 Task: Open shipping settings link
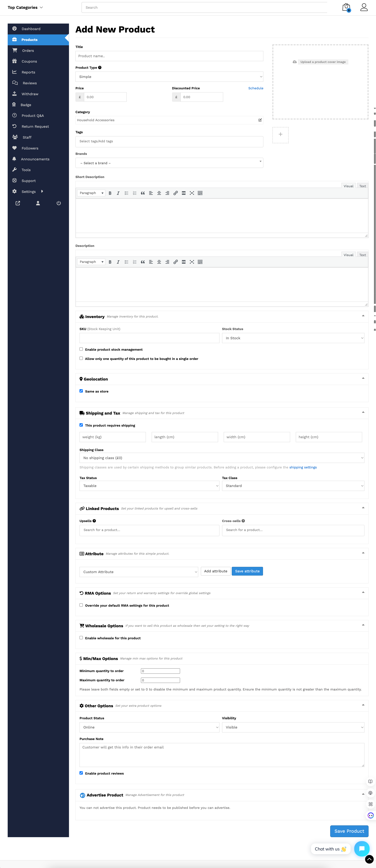(303, 467)
